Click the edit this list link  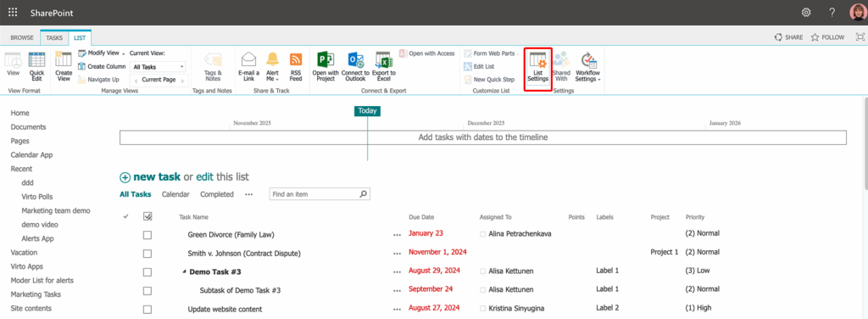(205, 177)
